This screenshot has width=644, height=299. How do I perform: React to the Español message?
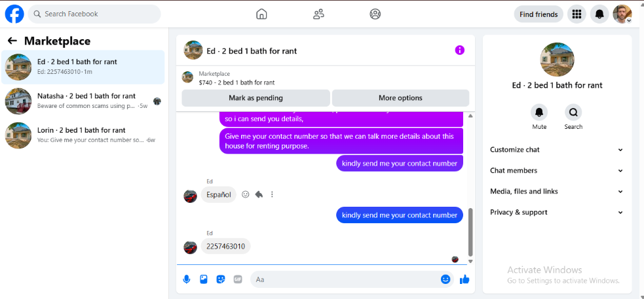point(246,194)
